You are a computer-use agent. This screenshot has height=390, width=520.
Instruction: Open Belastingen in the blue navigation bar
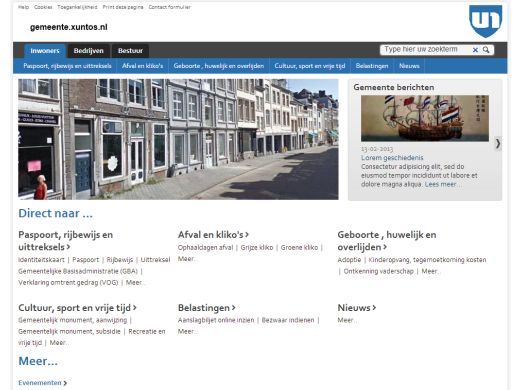pos(372,66)
